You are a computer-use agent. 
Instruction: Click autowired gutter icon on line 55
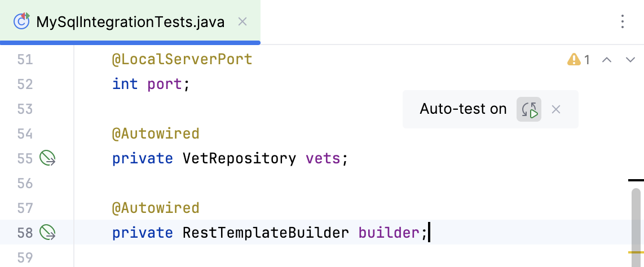[48, 159]
